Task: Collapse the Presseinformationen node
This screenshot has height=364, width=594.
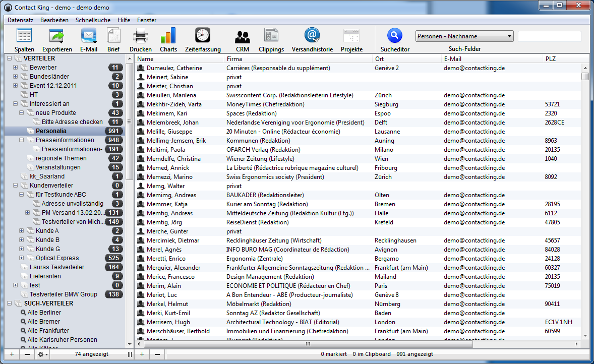Action: click(x=21, y=140)
